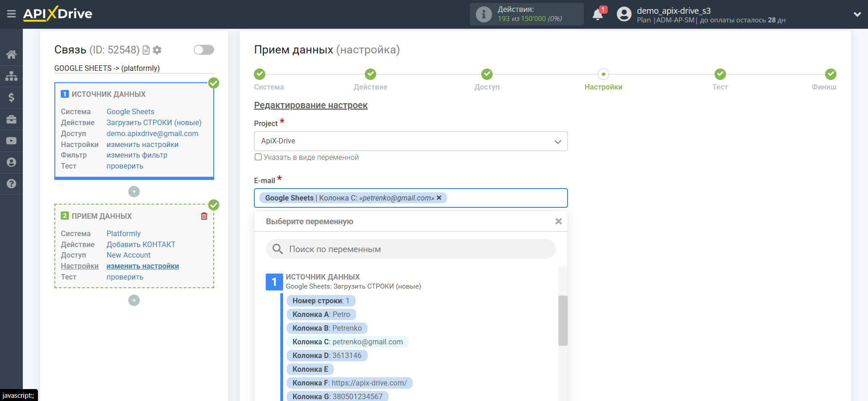Close the variable selection panel
This screenshot has width=868, height=401.
pos(558,222)
